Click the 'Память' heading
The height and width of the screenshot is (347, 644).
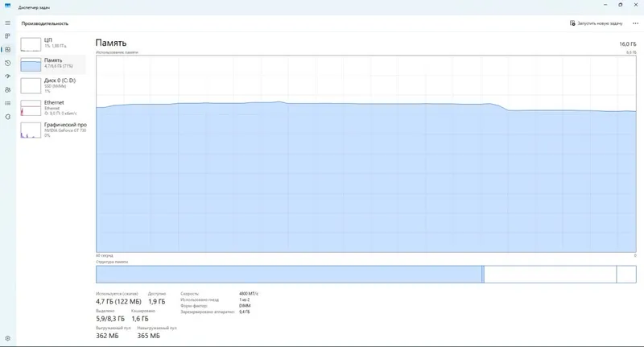(111, 43)
